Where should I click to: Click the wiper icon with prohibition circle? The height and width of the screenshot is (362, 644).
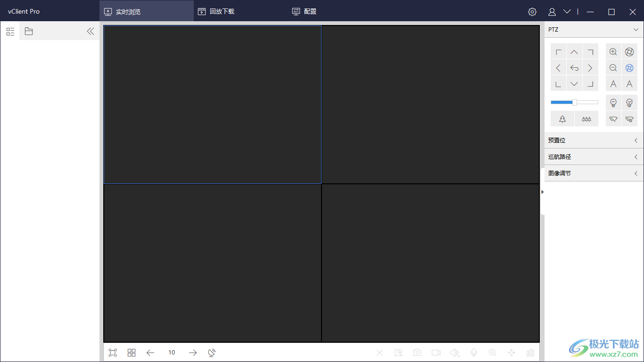point(629,119)
